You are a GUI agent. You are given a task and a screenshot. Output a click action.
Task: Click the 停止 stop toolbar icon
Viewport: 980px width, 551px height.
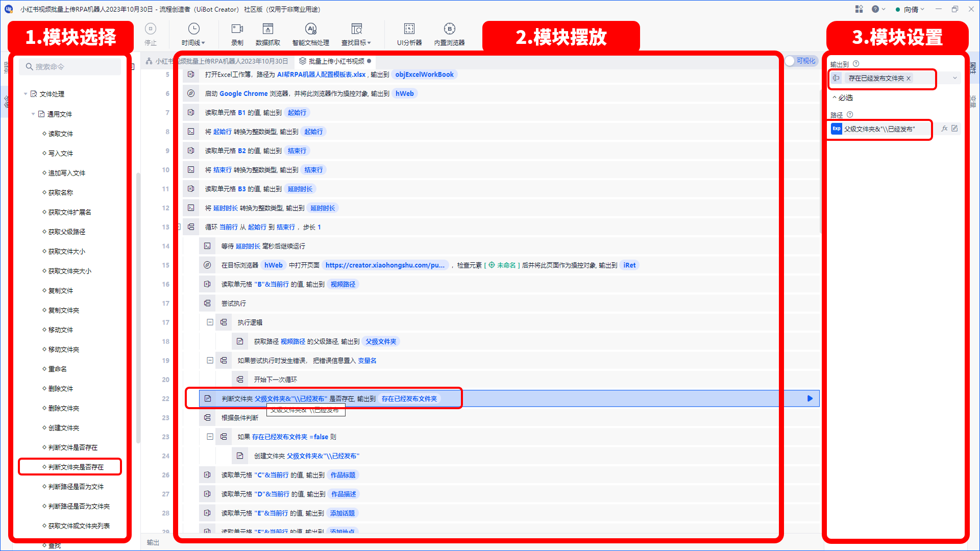coord(150,34)
